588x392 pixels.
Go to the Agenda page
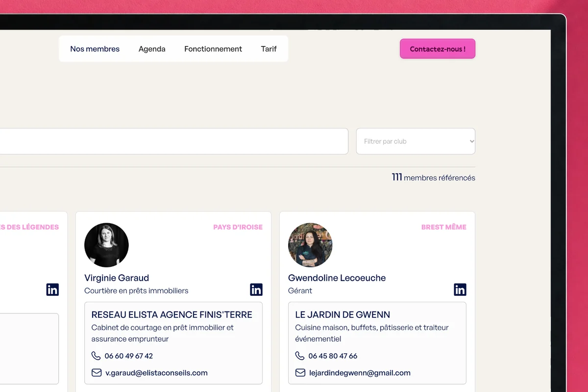tap(152, 49)
